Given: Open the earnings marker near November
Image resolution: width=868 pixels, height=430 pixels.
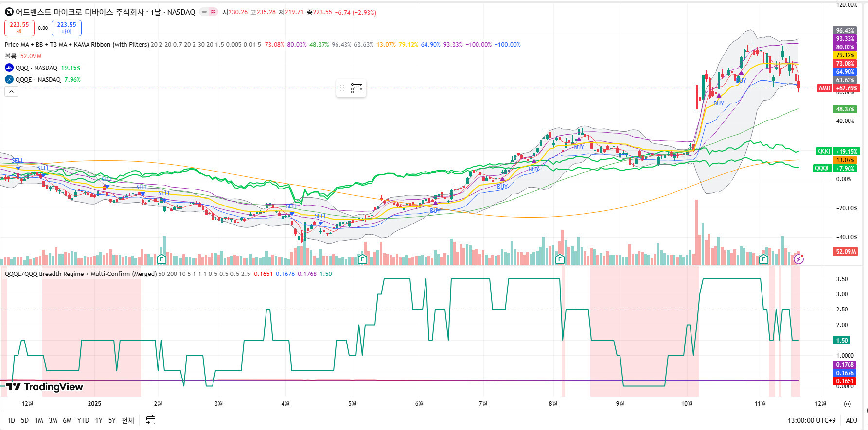Looking at the screenshot, I should coord(763,259).
